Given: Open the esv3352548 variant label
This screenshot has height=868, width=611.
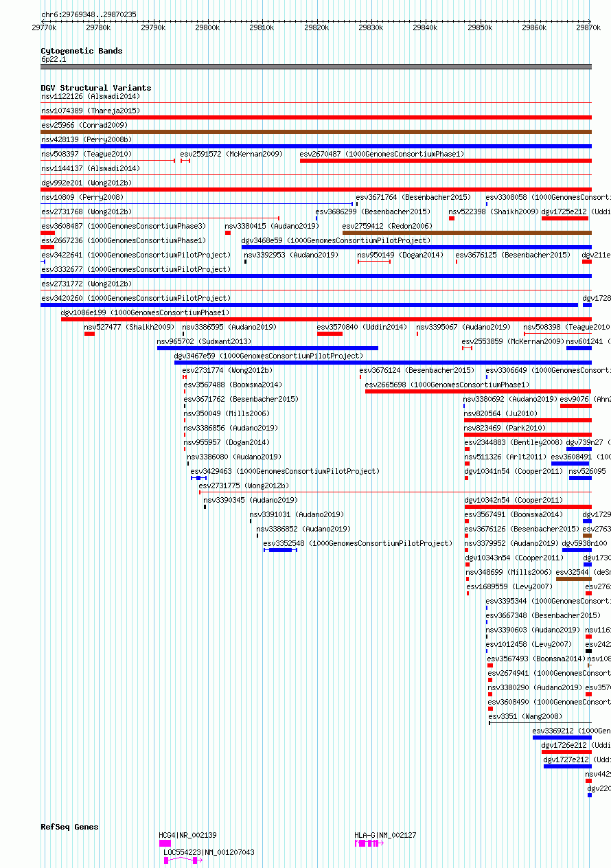Looking at the screenshot, I should tap(358, 543).
